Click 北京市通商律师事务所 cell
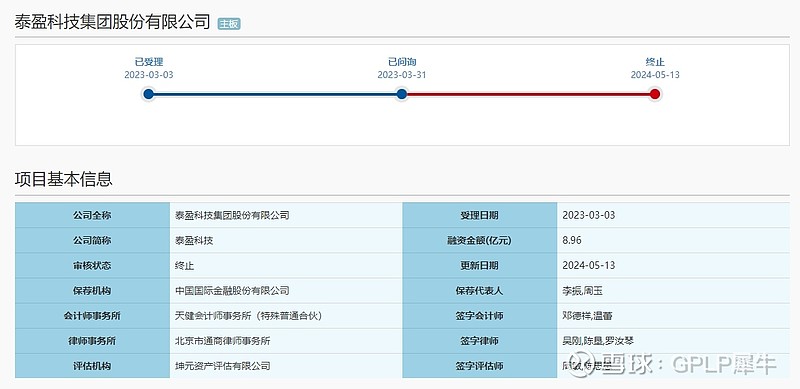Viewport: 800px width, 389px height. tap(286, 341)
